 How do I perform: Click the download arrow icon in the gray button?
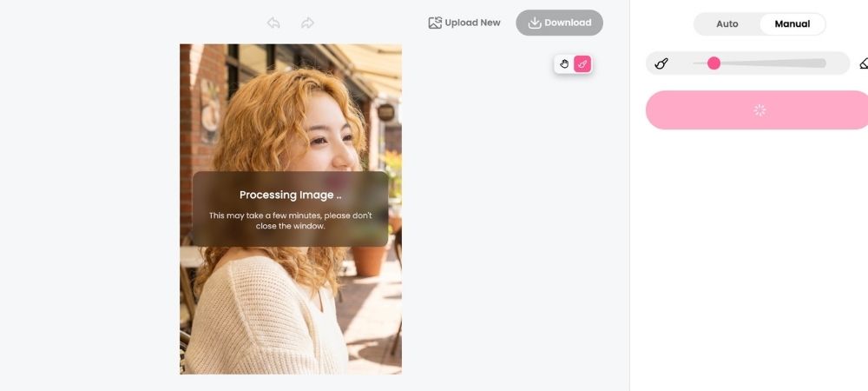[x=534, y=23]
